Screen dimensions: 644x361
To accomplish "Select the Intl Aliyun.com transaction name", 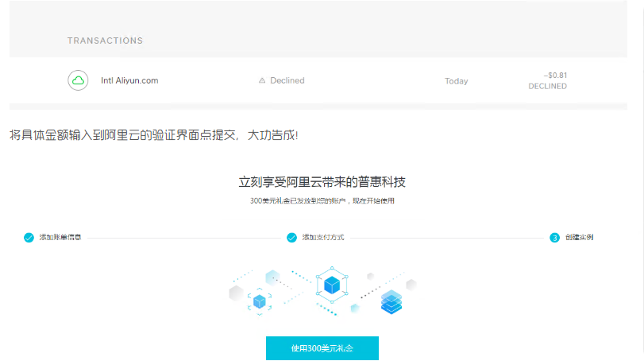I will click(x=129, y=80).
